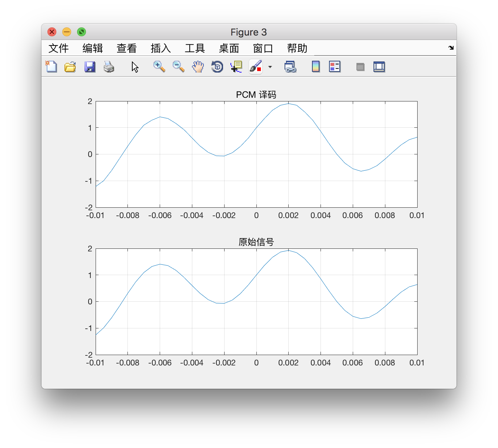This screenshot has height=448, width=498.
Task: Turn on the Data Cursor tool
Action: 236,67
